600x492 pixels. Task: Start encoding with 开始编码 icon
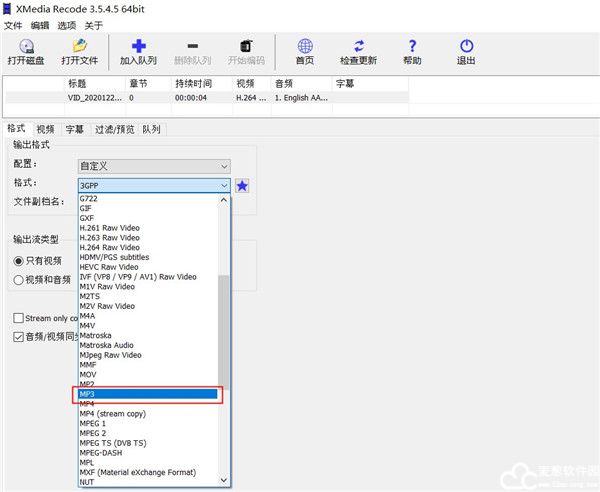[246, 46]
